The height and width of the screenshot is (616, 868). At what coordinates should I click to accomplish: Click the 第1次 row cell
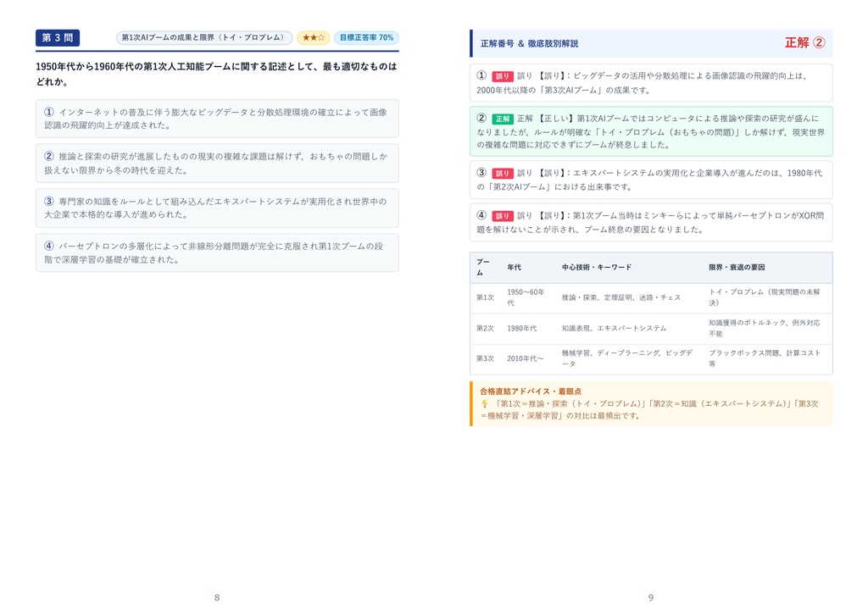click(485, 297)
